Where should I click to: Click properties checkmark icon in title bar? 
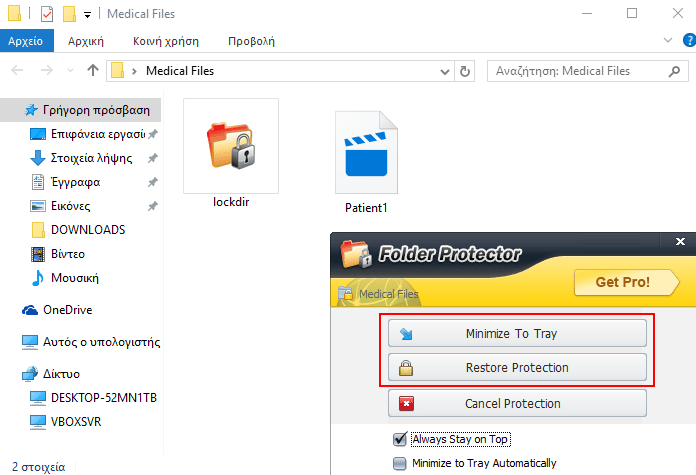coord(47,14)
